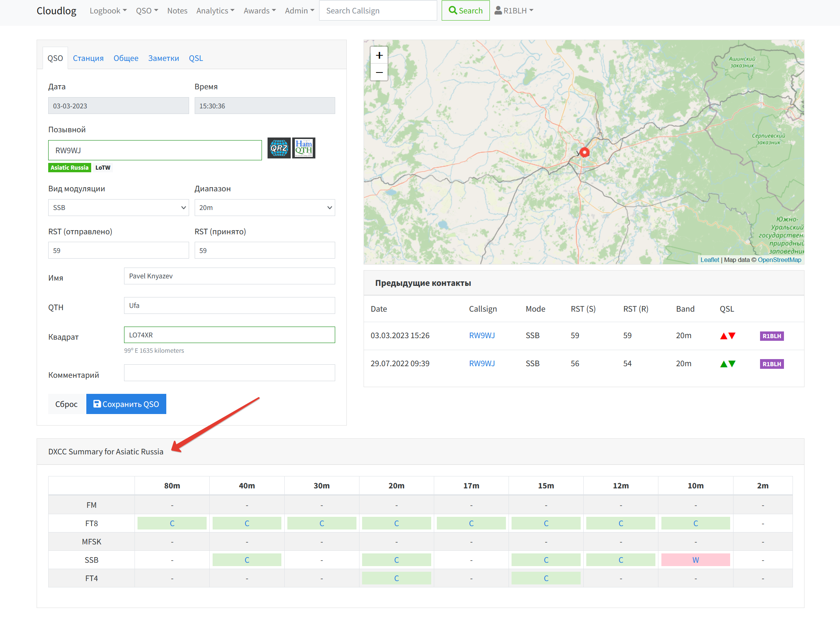Click the Дата date field
The image size is (840, 633).
click(118, 106)
